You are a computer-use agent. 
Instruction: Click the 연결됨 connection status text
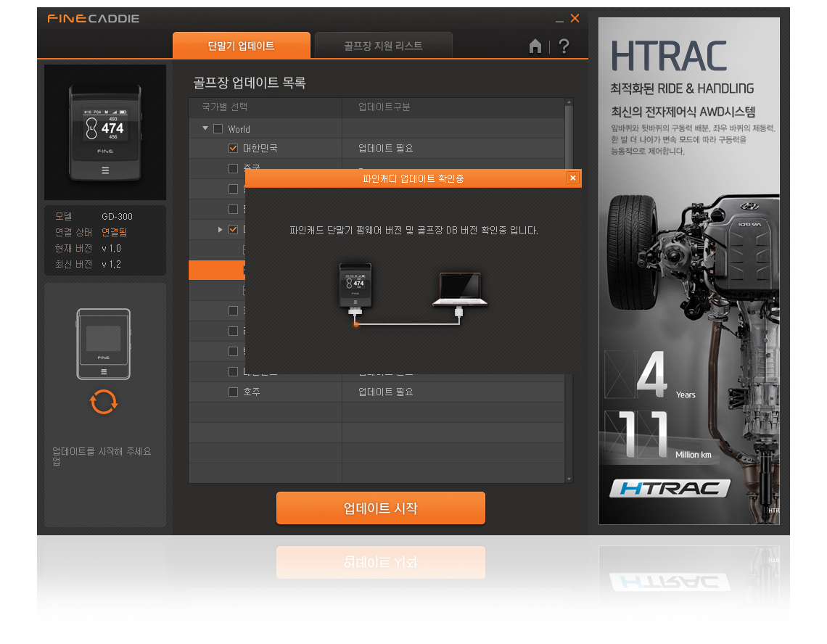[x=114, y=232]
